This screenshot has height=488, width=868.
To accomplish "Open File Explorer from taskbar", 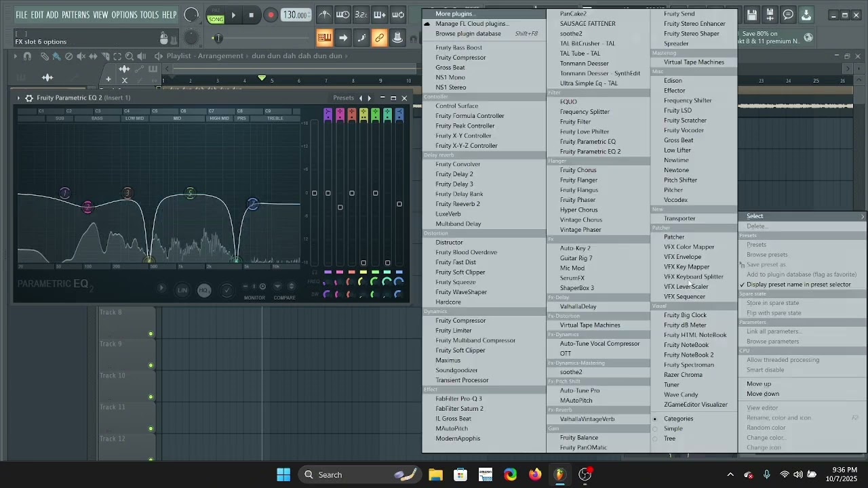I will pyautogui.click(x=435, y=474).
